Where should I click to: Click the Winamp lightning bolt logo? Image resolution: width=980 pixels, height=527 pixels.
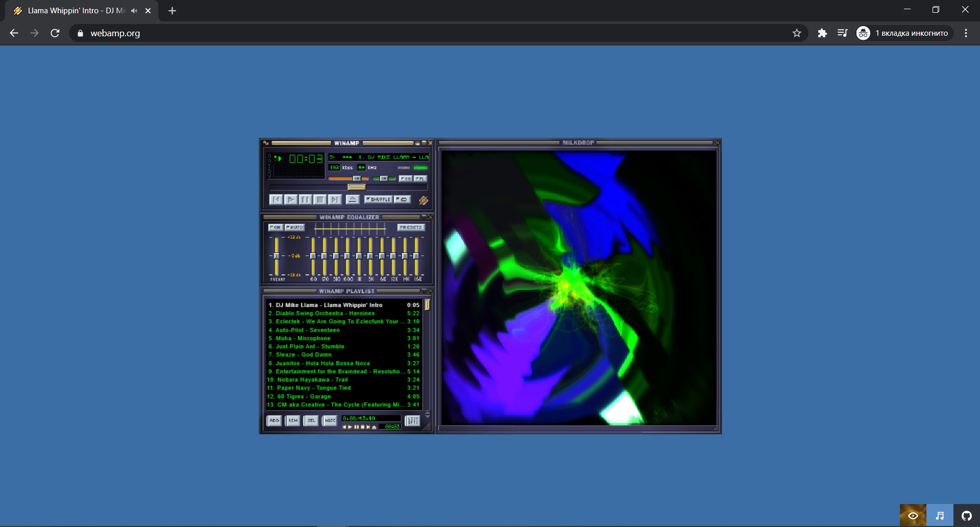coord(424,201)
